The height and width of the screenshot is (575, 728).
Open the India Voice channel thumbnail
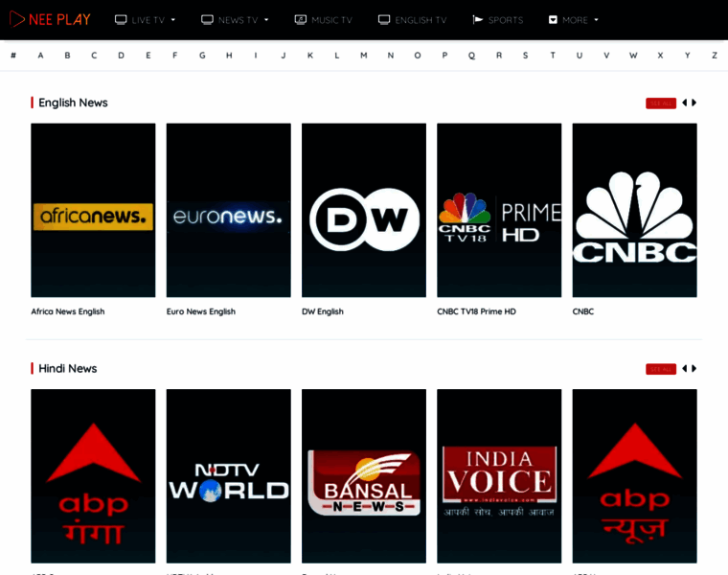point(499,476)
